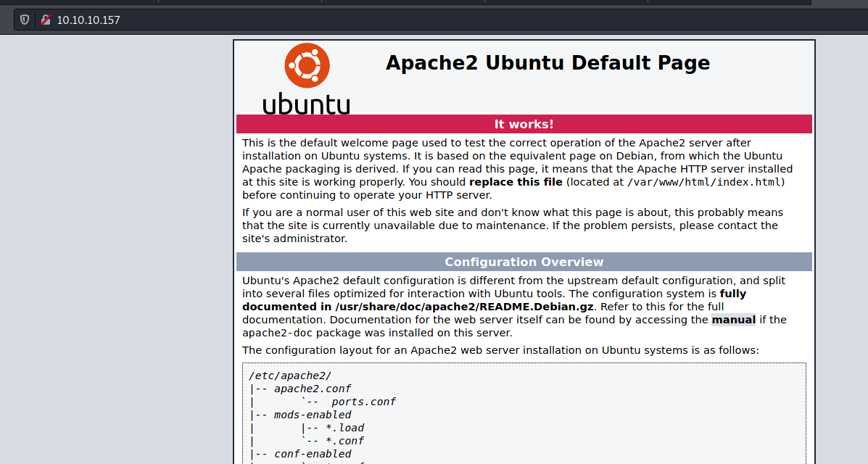Click the replace this file bold text
Viewport: 868px width, 464px height.
[x=516, y=182]
